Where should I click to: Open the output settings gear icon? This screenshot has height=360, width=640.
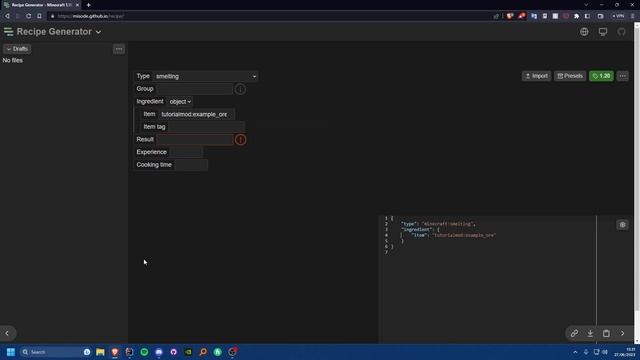622,225
